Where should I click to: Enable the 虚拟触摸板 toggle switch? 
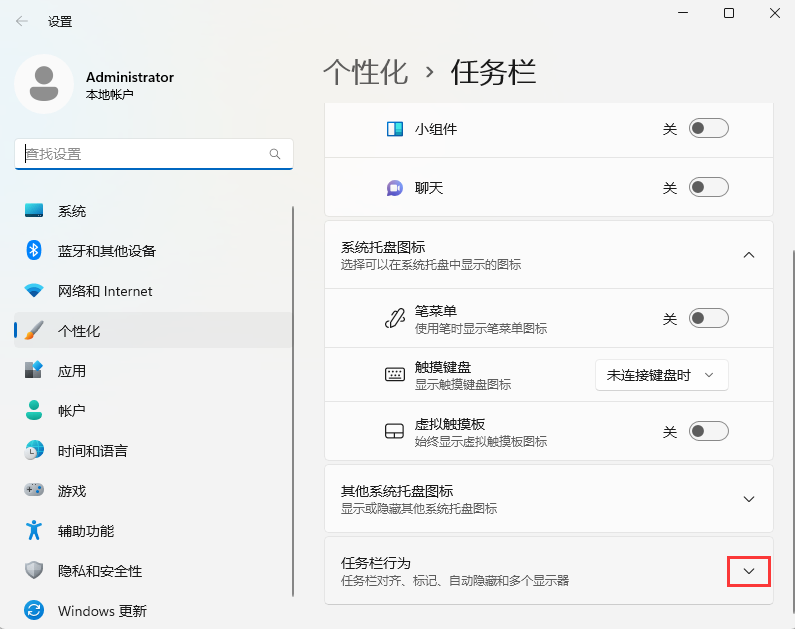[x=708, y=431]
